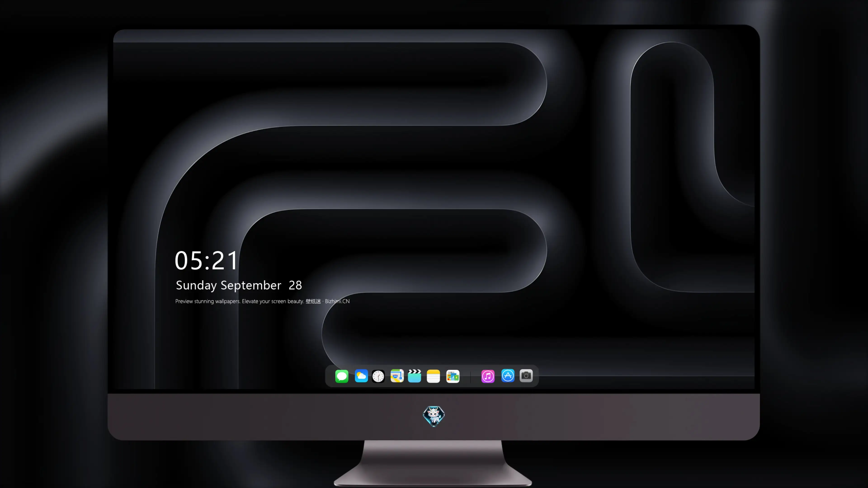Open the Weather app in the dock
Viewport: 868px width, 488px height.
click(x=361, y=376)
